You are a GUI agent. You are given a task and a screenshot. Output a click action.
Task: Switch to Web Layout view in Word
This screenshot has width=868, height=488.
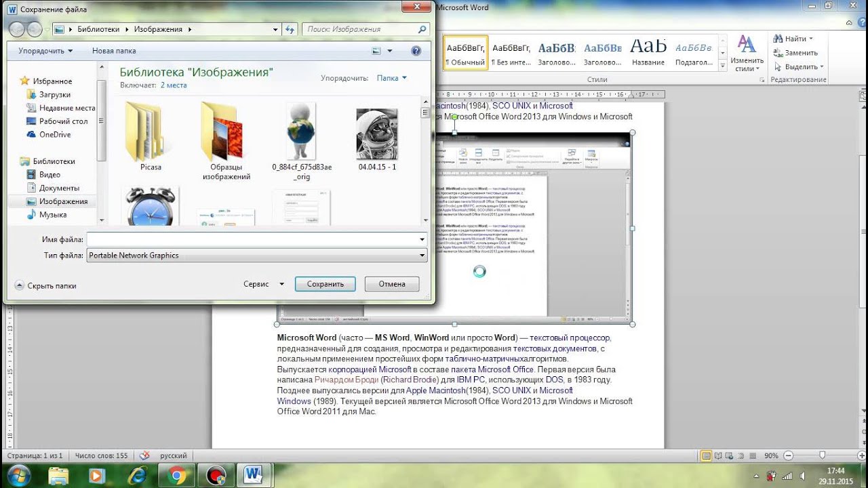point(730,455)
